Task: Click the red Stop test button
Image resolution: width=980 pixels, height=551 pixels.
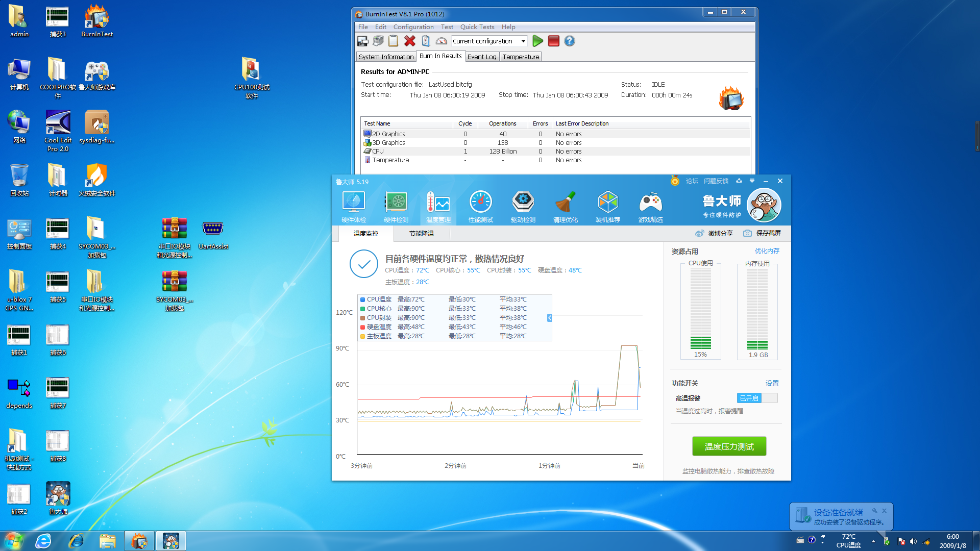Action: pos(553,41)
